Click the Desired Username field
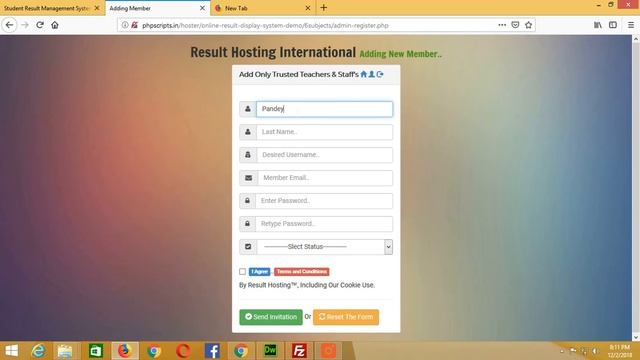The width and height of the screenshot is (640, 360). pos(324,155)
